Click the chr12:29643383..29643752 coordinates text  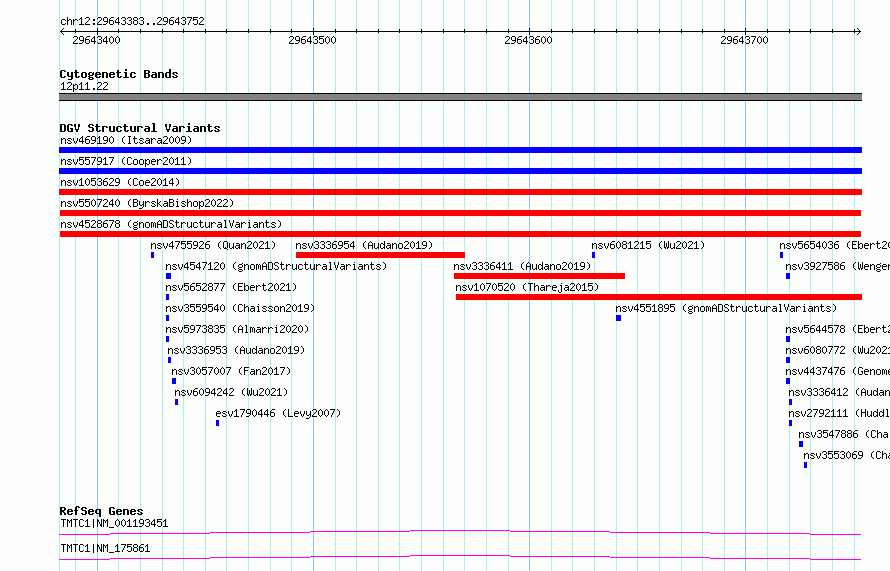[132, 22]
